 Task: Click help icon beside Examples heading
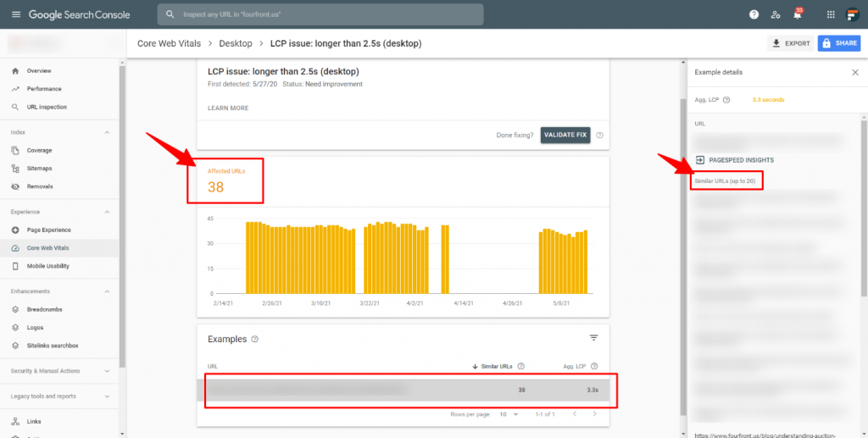(254, 339)
